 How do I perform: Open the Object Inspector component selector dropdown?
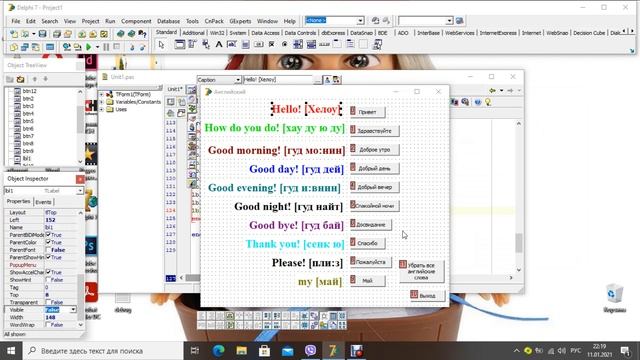click(x=80, y=191)
